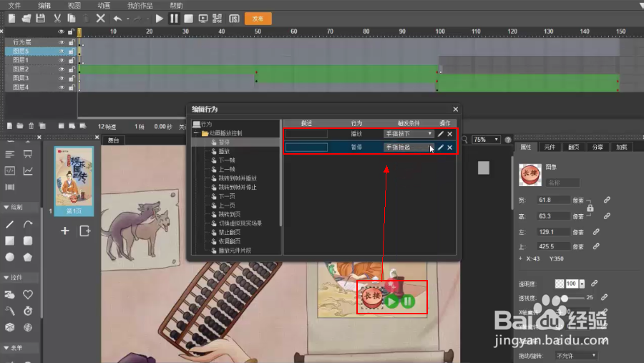Click the opacity checkerboard swatch
Screen dimensions: 644x363
click(x=560, y=284)
